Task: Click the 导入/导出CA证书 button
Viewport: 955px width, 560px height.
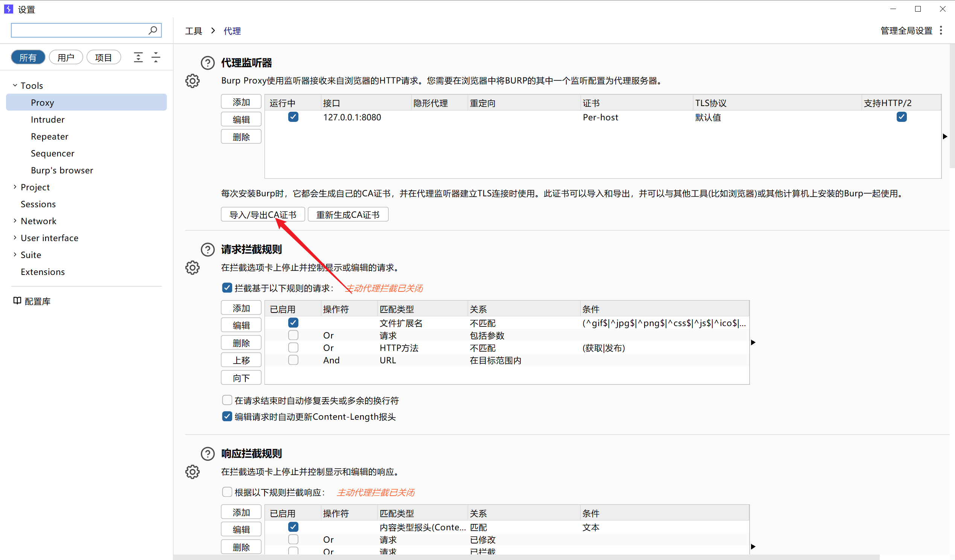Action: [263, 215]
